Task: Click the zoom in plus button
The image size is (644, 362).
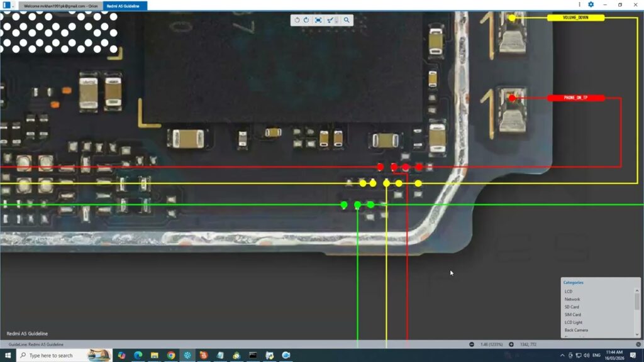Action: (x=511, y=344)
